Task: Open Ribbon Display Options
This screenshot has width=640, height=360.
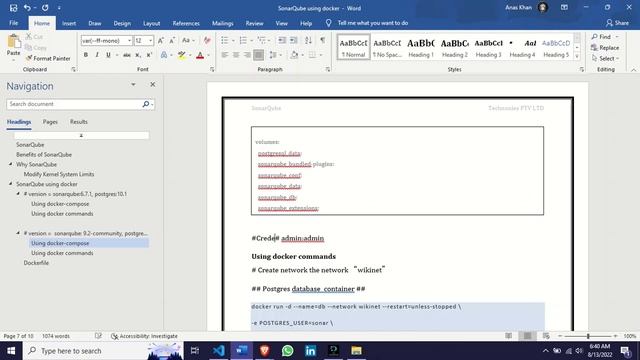Action: (x=564, y=8)
